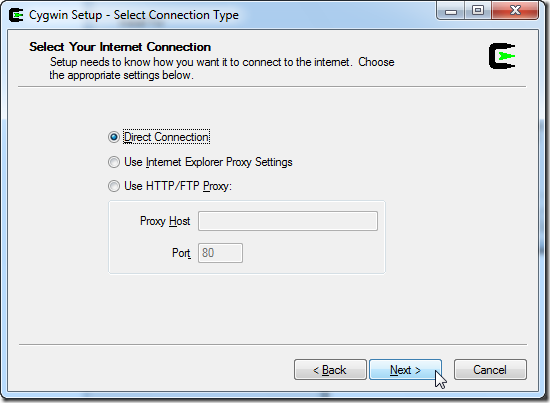Image resolution: width=550 pixels, height=403 pixels.
Task: Click the Port field showing 80
Action: click(x=220, y=253)
